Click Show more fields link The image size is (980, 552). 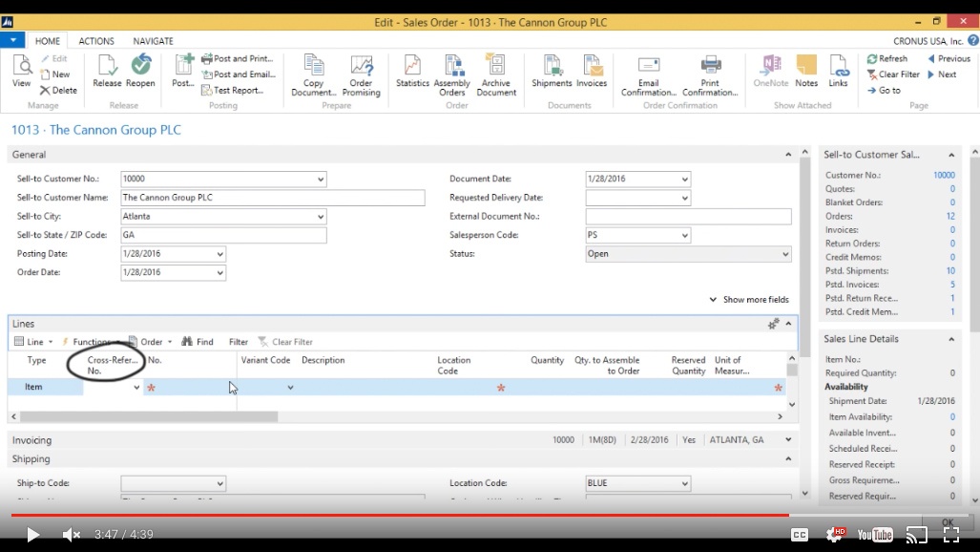click(749, 300)
